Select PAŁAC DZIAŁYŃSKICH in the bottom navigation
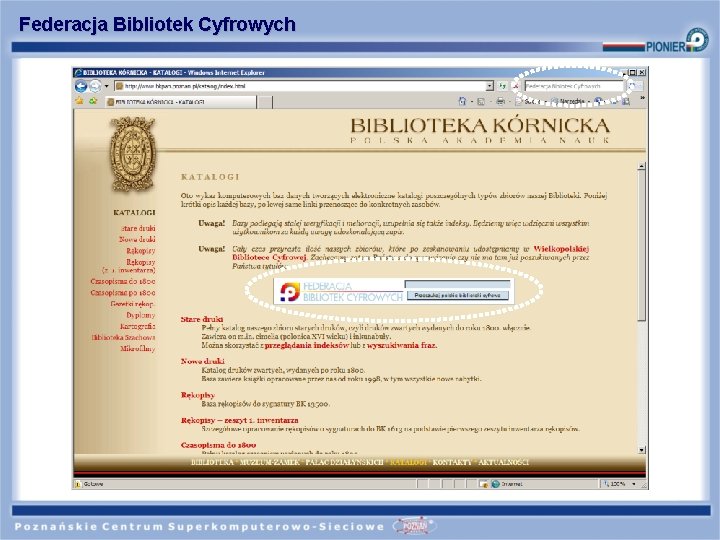The image size is (720, 540). pos(344,462)
